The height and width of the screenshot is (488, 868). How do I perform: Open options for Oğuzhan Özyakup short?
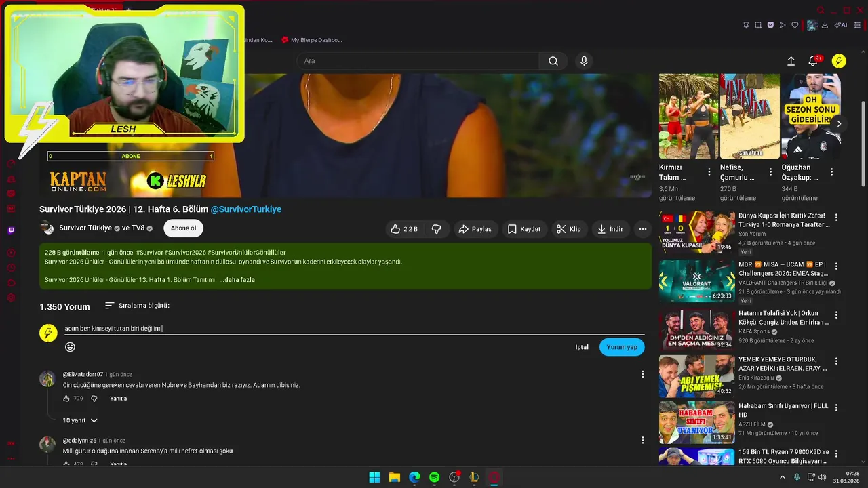(831, 172)
